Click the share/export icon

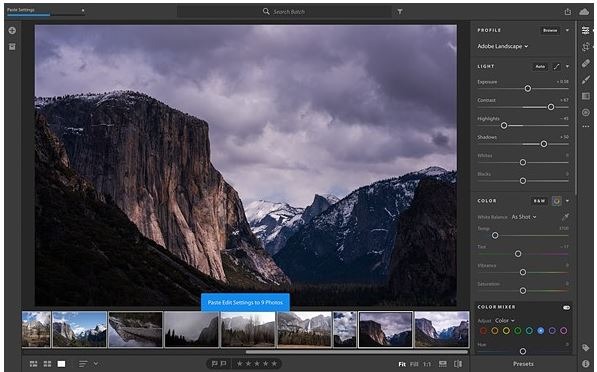coord(568,12)
